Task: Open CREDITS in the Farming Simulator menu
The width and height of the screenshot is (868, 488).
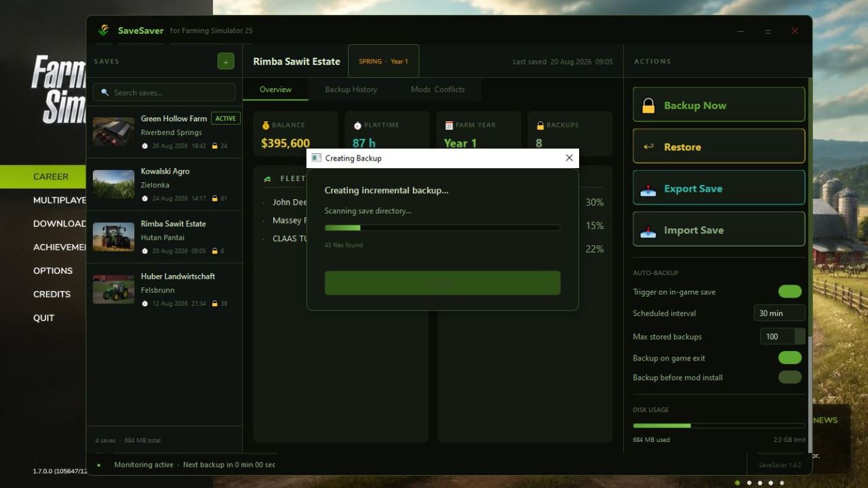Action: coord(52,294)
